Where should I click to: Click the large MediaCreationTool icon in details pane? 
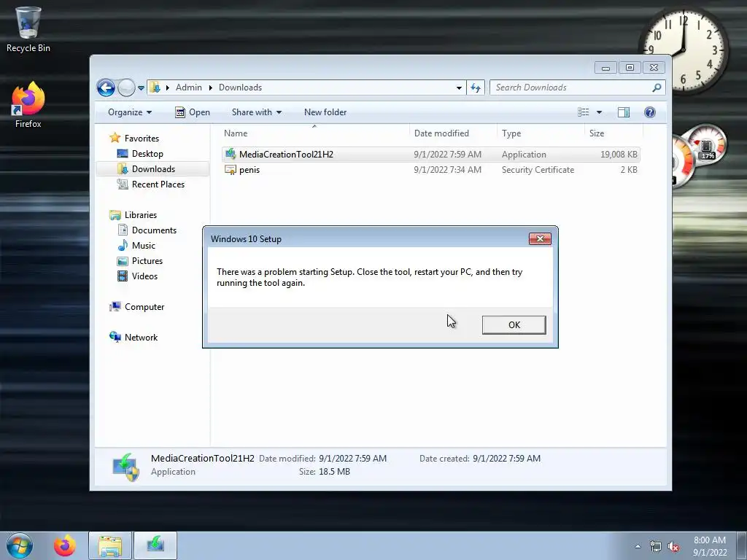click(125, 467)
